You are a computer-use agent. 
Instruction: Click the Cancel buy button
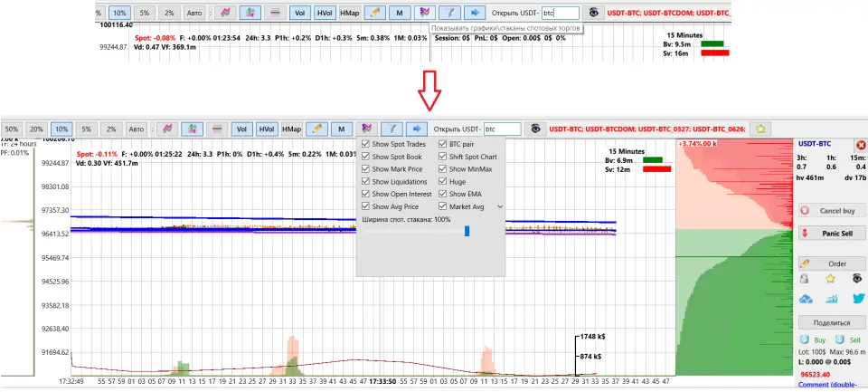831,211
